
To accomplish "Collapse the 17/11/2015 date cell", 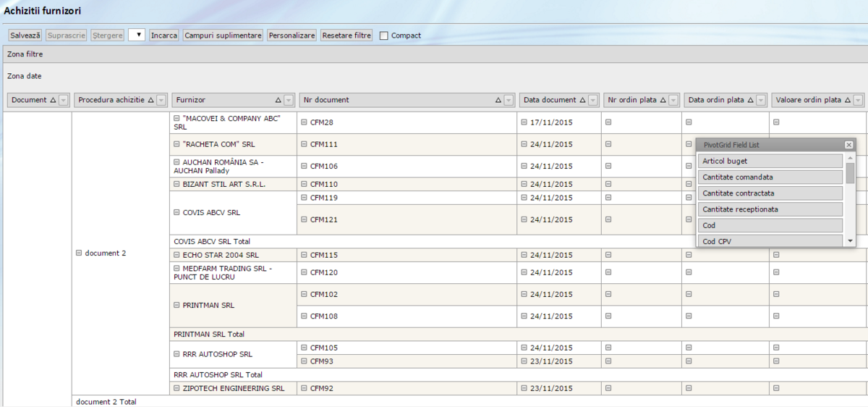I will pos(524,122).
